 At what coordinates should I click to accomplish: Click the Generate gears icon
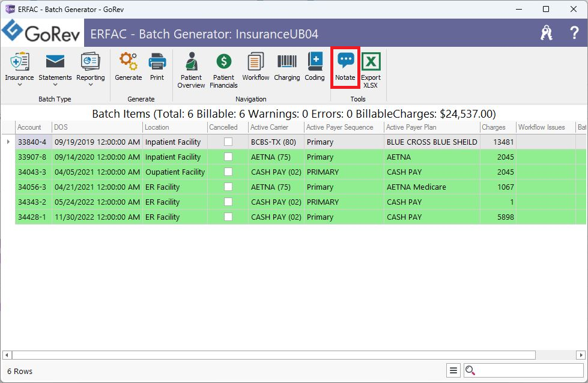click(129, 61)
